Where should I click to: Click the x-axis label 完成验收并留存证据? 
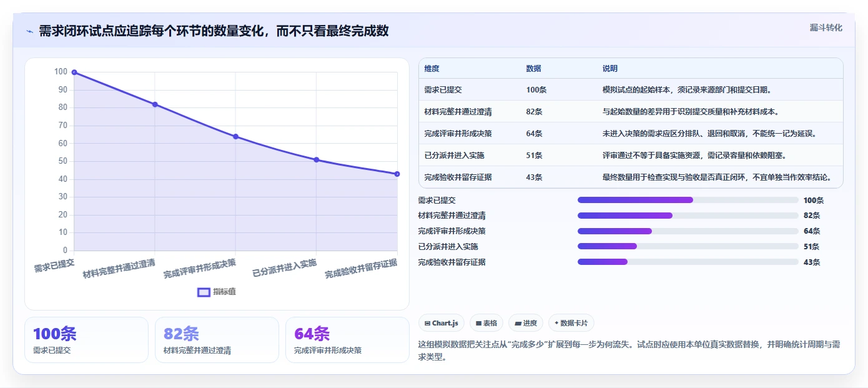361,269
